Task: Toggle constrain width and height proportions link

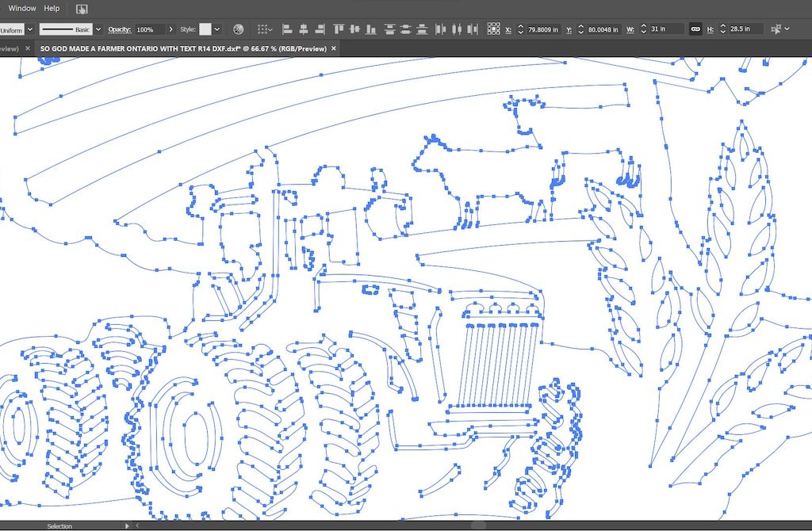Action: tap(695, 29)
